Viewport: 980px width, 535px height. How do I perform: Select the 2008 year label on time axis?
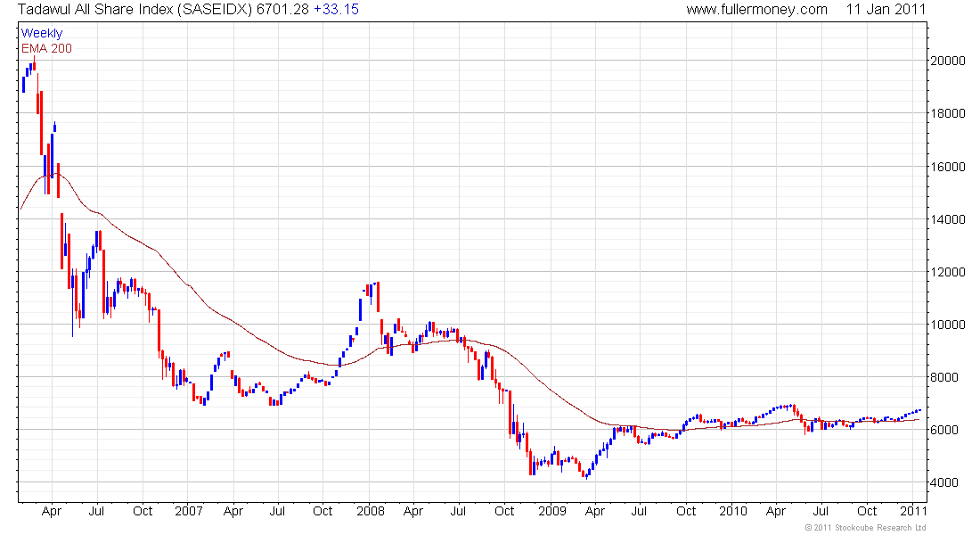pos(371,511)
